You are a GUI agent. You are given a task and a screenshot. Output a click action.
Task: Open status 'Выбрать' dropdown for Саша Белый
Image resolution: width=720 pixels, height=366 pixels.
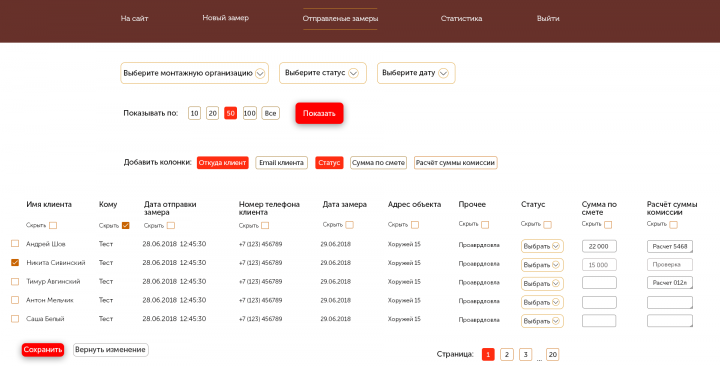(542, 321)
